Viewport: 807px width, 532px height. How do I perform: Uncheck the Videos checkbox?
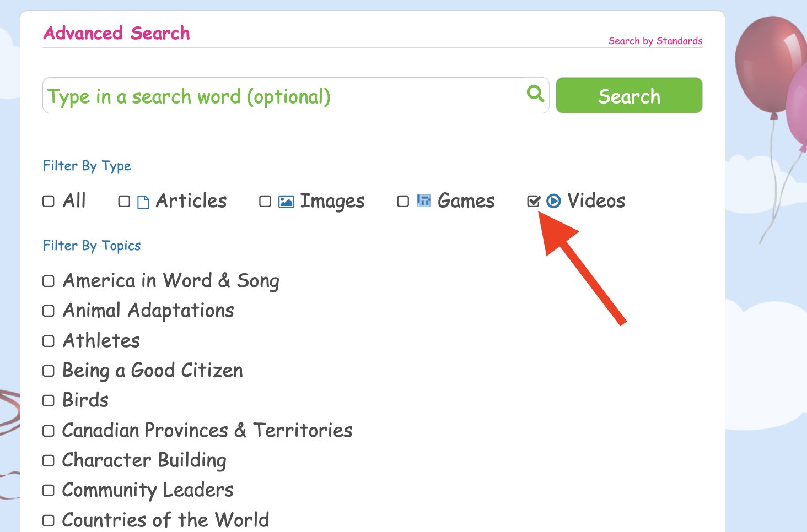[x=534, y=201]
